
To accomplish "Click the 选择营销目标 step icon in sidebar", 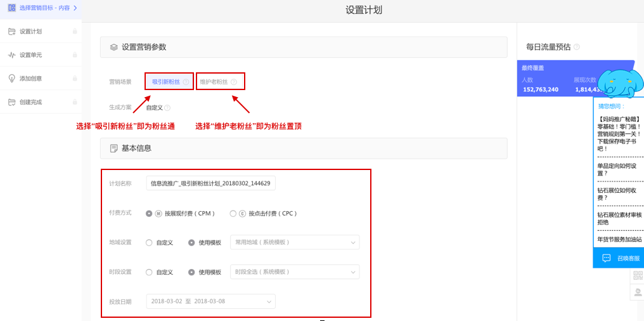I will (x=12, y=8).
